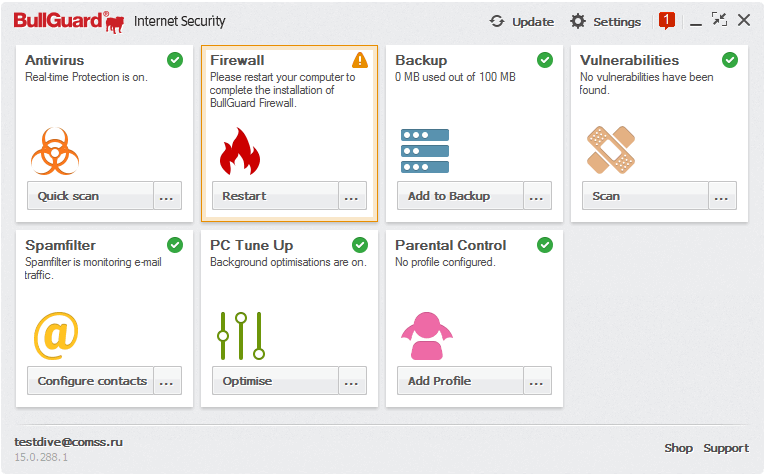Click the Backup server stack icon
This screenshot has width=765, height=476.
(425, 151)
